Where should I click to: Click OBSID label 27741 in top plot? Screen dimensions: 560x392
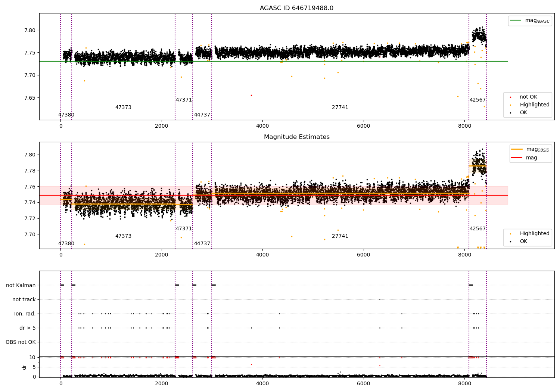340,108
